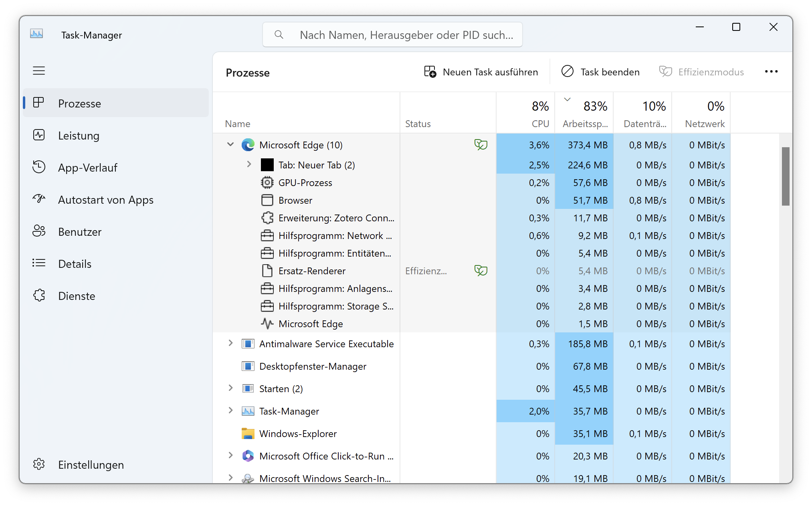Click the vertical scrollbar thumb
Viewport: 812px width, 506px height.
click(786, 176)
